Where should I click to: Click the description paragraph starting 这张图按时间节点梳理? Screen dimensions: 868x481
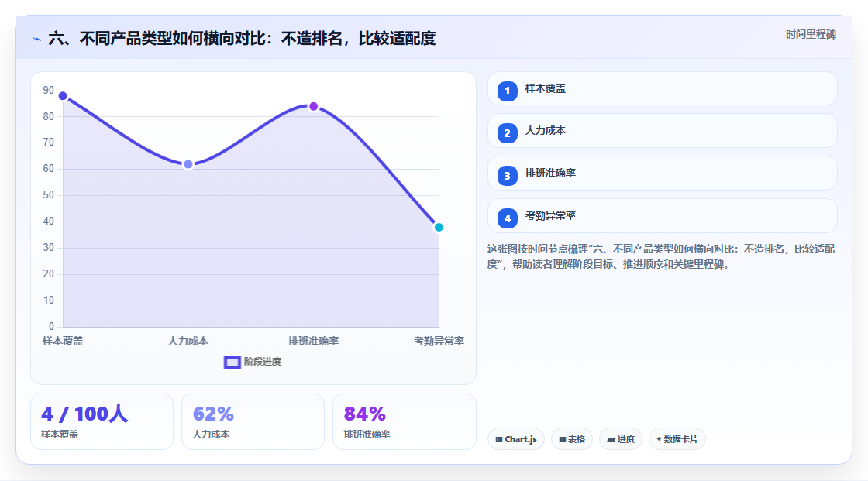point(661,257)
